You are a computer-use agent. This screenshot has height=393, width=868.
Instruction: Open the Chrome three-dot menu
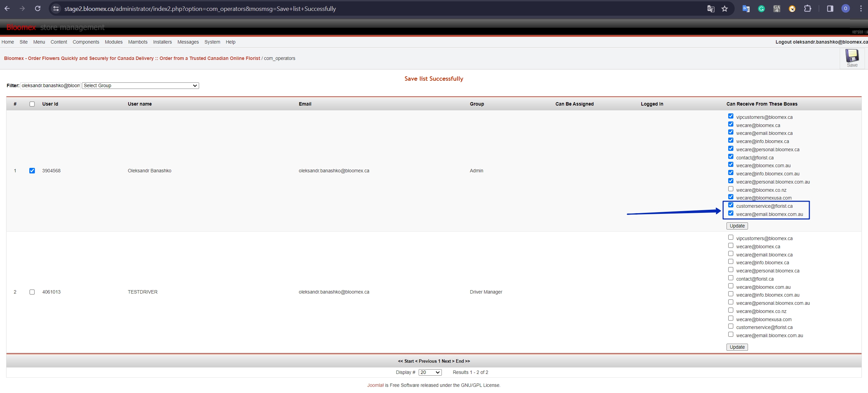click(861, 9)
